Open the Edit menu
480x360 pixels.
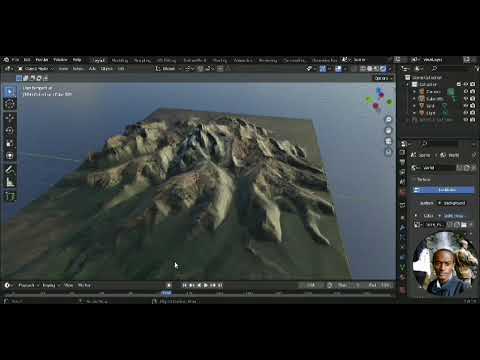[27, 60]
